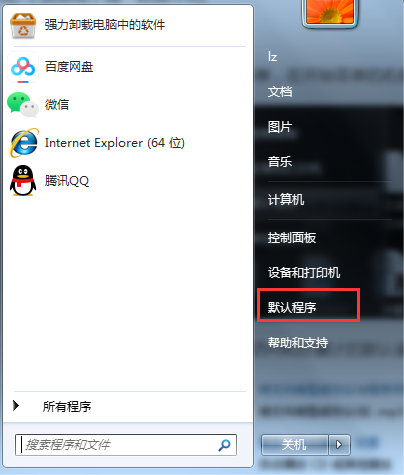This screenshot has width=404, height=475.
Task: Open the 计算机 entry
Action: [286, 200]
